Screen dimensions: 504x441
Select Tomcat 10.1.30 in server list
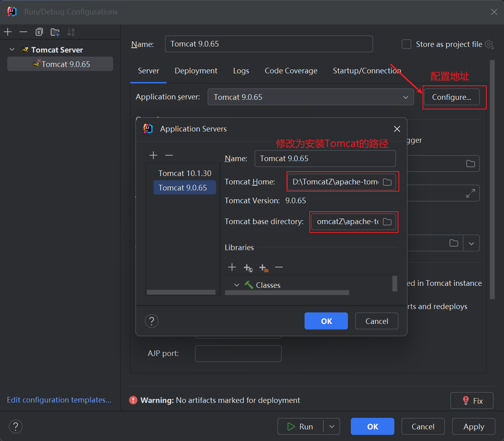(x=185, y=173)
